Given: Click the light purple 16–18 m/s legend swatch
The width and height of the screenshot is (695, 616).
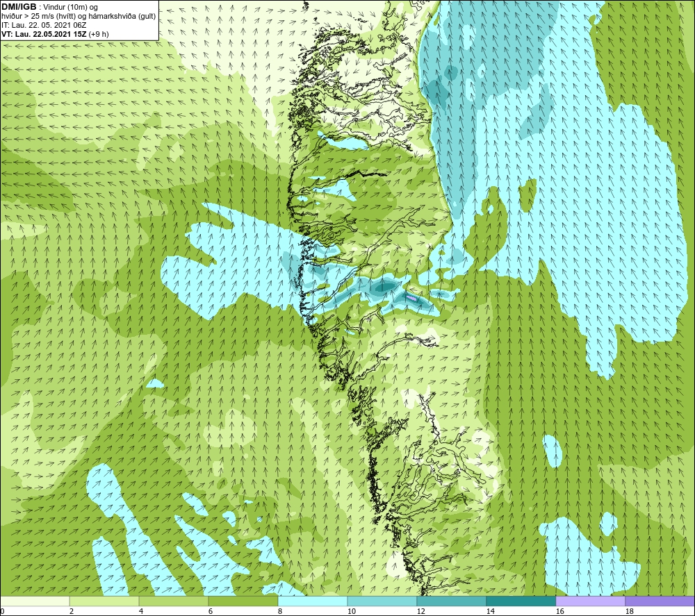Looking at the screenshot, I should 590,601.
